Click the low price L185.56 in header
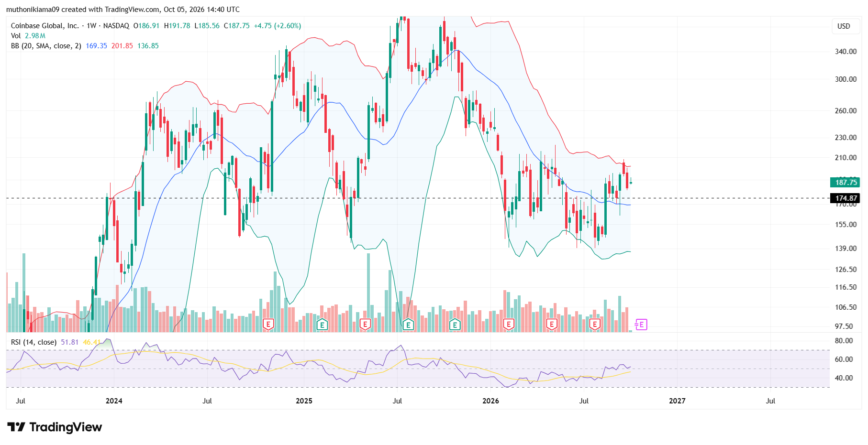The height and width of the screenshot is (445, 868). click(x=207, y=26)
